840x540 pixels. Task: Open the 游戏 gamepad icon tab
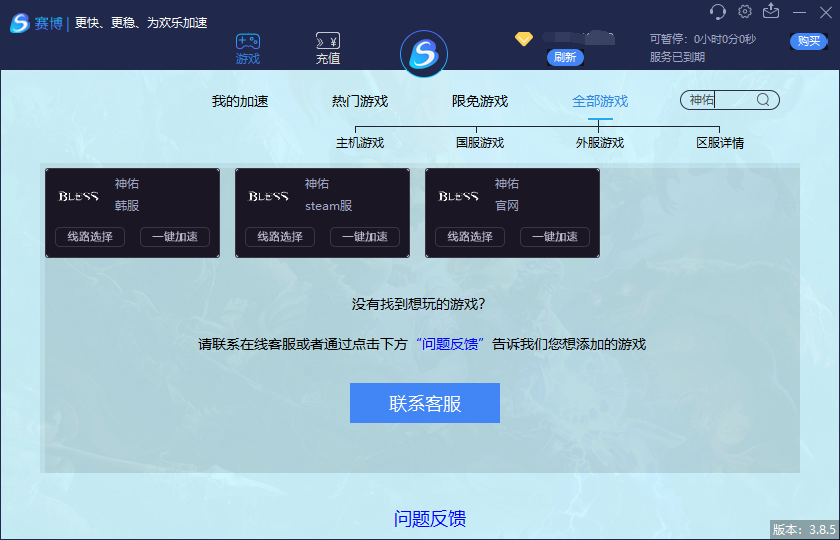tap(248, 49)
